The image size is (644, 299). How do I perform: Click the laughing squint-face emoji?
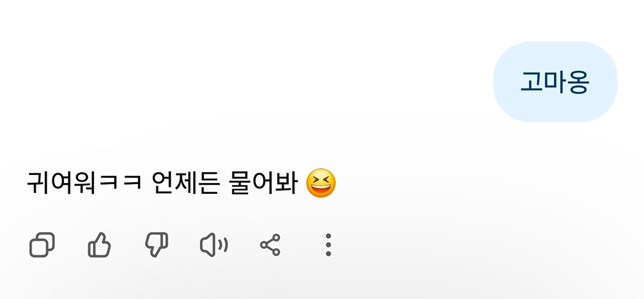click(x=321, y=183)
